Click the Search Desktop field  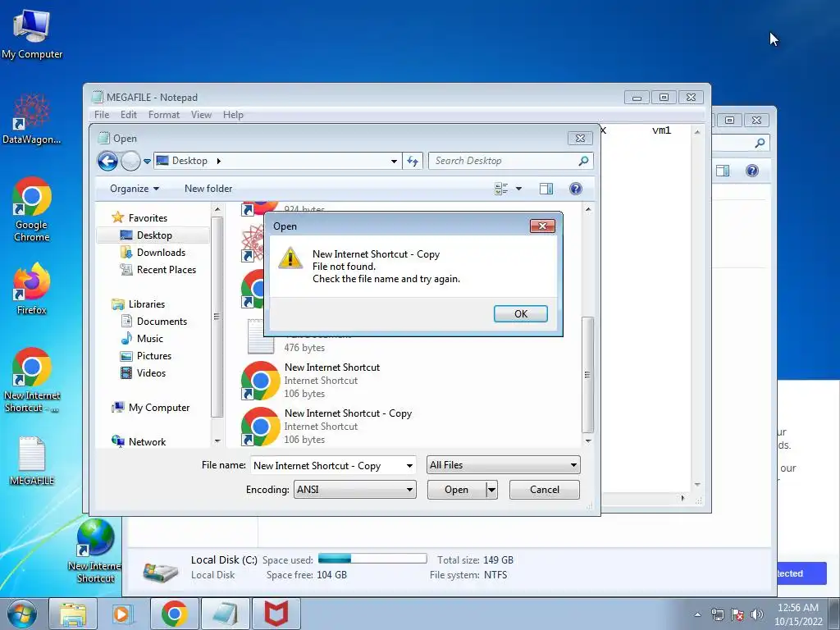point(510,161)
